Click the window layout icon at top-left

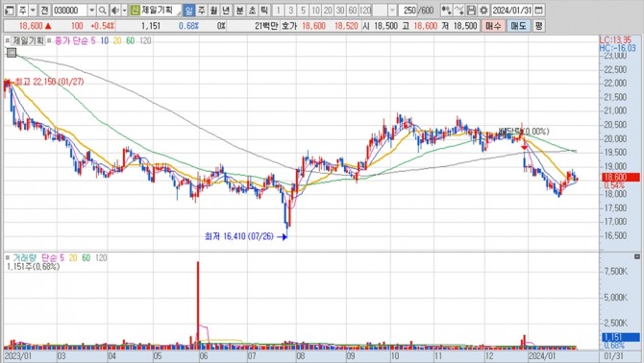[x=10, y=11]
